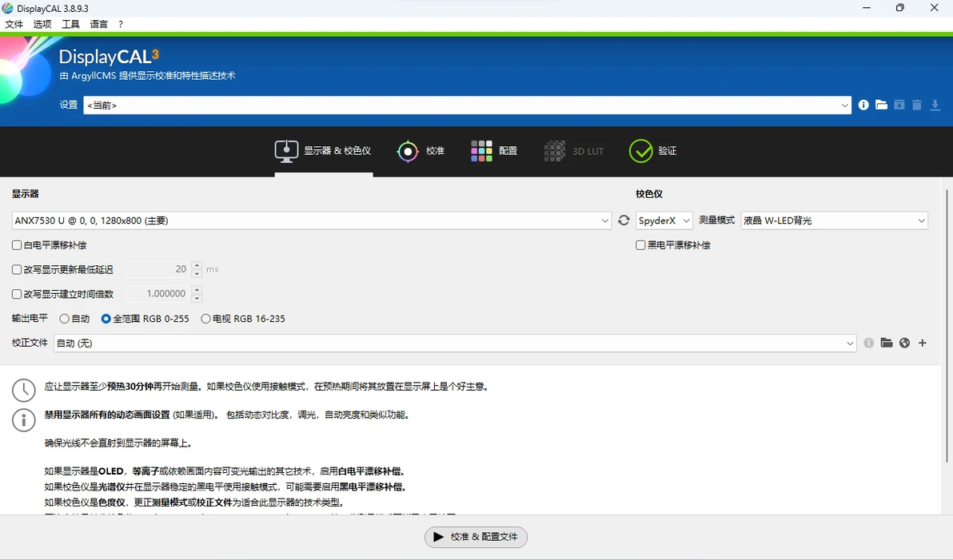Open 测量模式 液晶 W-LED背光 dropdown
The width and height of the screenshot is (953, 560).
(834, 220)
